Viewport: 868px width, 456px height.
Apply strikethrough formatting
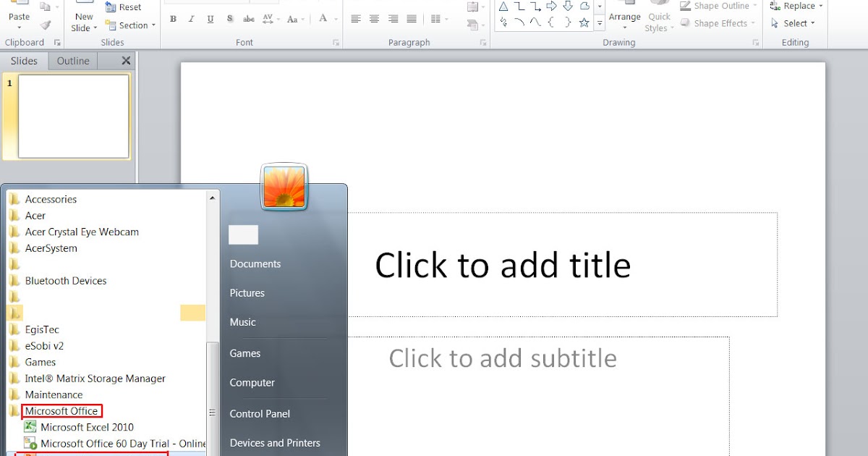point(248,18)
